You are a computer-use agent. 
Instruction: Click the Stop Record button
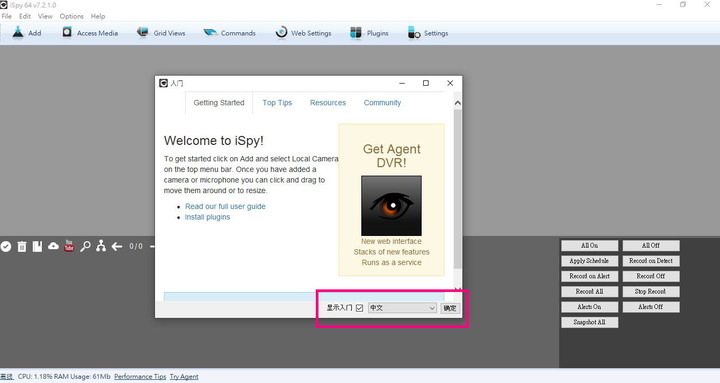point(651,292)
